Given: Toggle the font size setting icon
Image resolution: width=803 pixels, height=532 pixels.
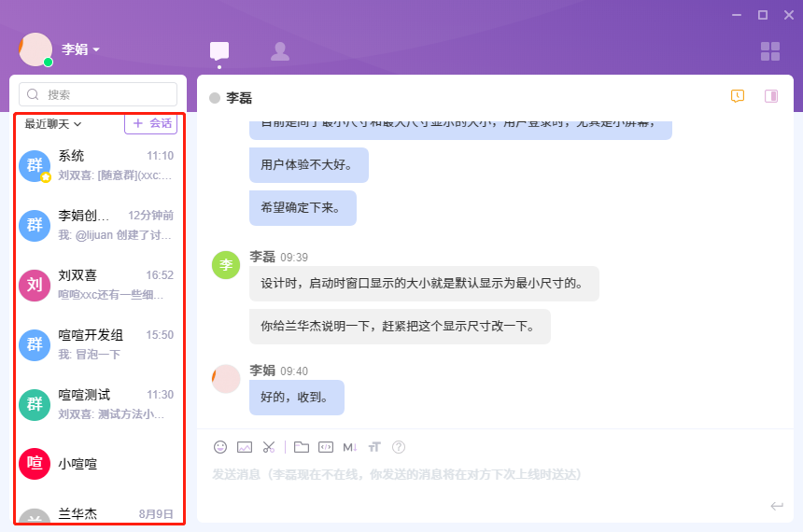Looking at the screenshot, I should [x=374, y=447].
